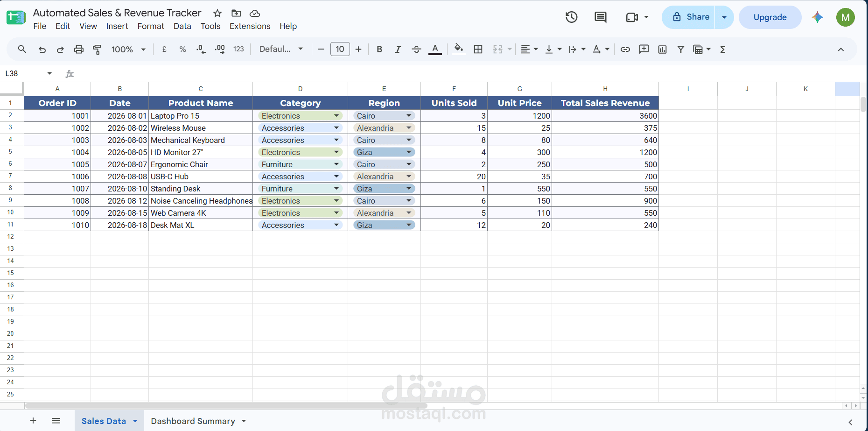Open the Borders tool
This screenshot has height=431, width=868.
tap(478, 49)
